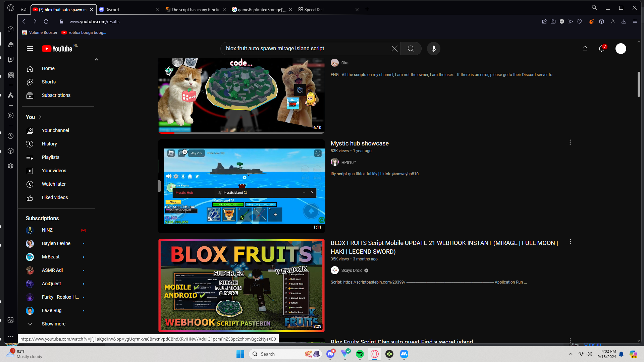Expand subscriptions with Show more
The image size is (644, 362).
[x=54, y=324]
